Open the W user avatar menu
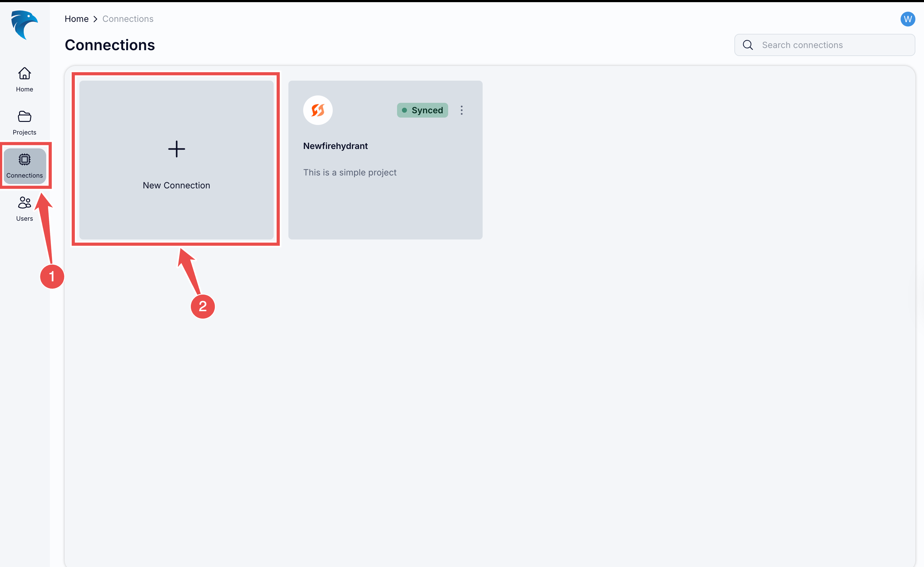Viewport: 924px width, 567px height. (907, 19)
